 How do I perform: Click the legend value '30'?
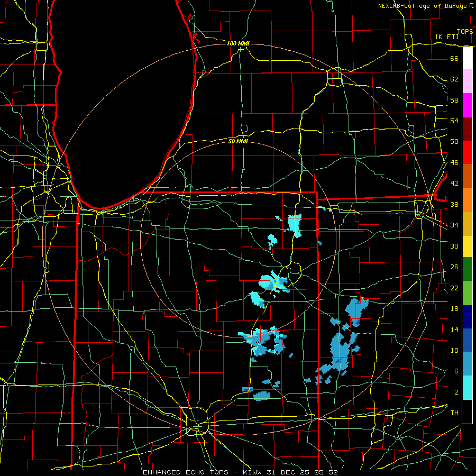coord(454,246)
